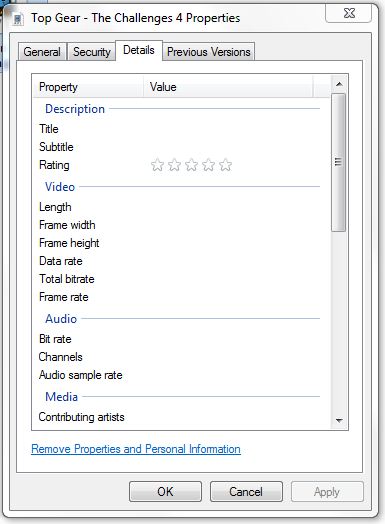Click the Cancel button
The height and width of the screenshot is (524, 385).
point(246,492)
